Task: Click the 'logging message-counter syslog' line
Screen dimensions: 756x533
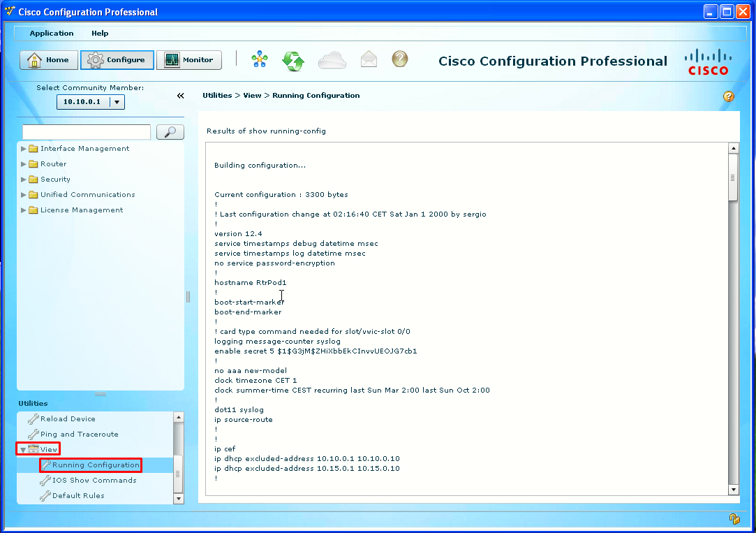Action: pyautogui.click(x=277, y=342)
